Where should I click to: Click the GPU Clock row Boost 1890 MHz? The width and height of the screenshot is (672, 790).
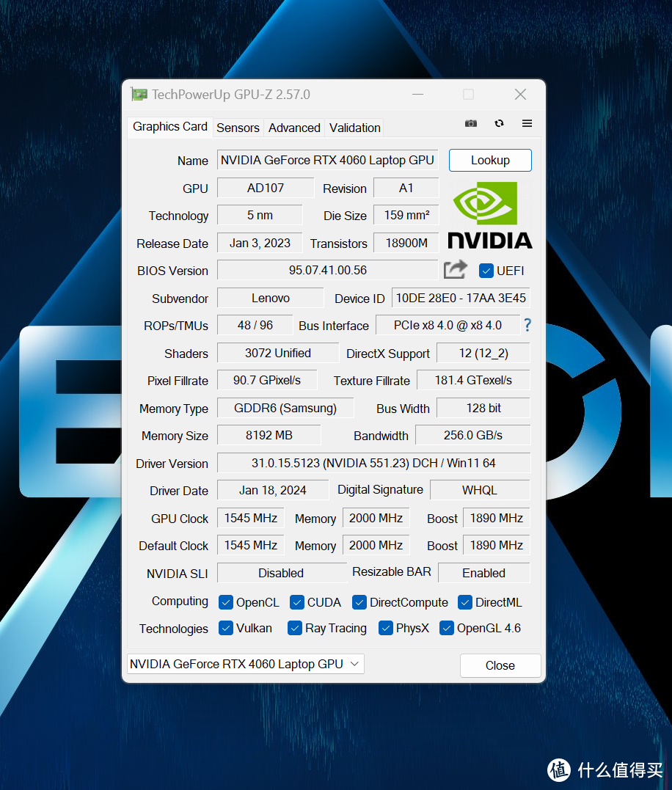click(496, 518)
